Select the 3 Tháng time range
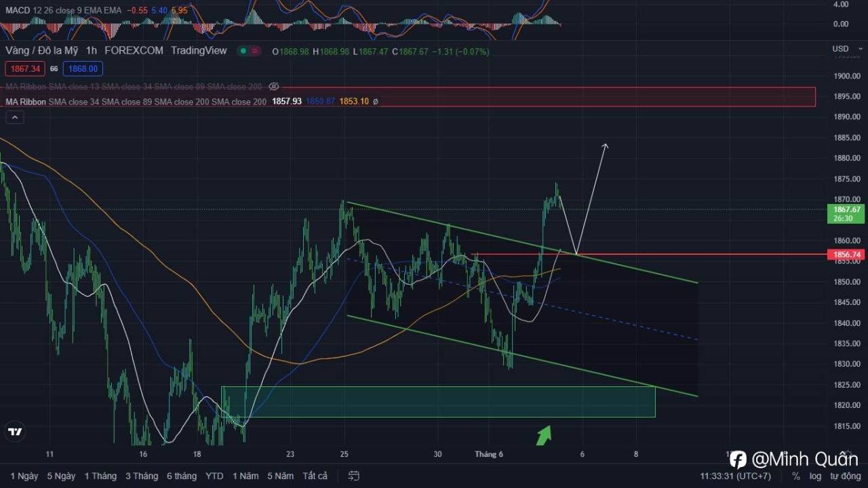868x488 pixels. [x=142, y=476]
